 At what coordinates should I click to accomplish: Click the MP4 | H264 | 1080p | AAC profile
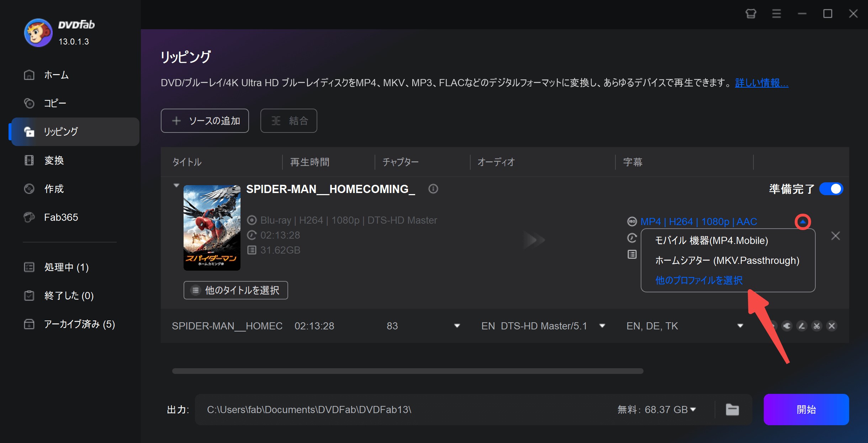(x=699, y=221)
